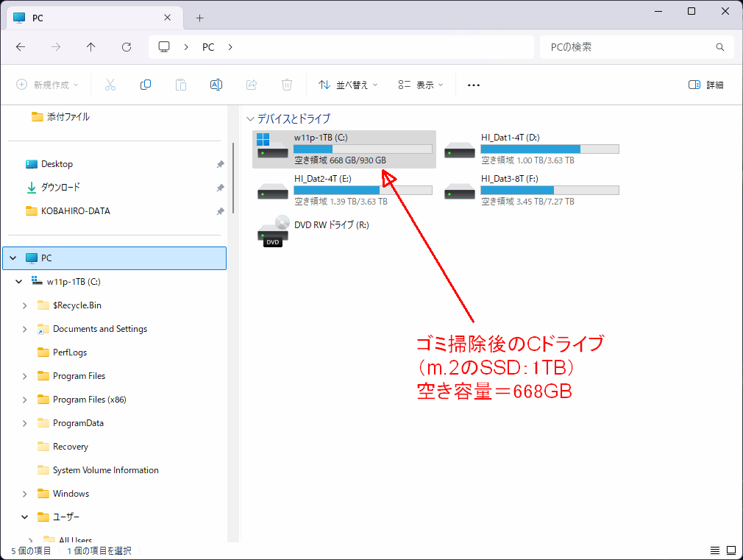Select the HI_Dat1-4T (D:) drive
The height and width of the screenshot is (560, 743).
click(531, 149)
